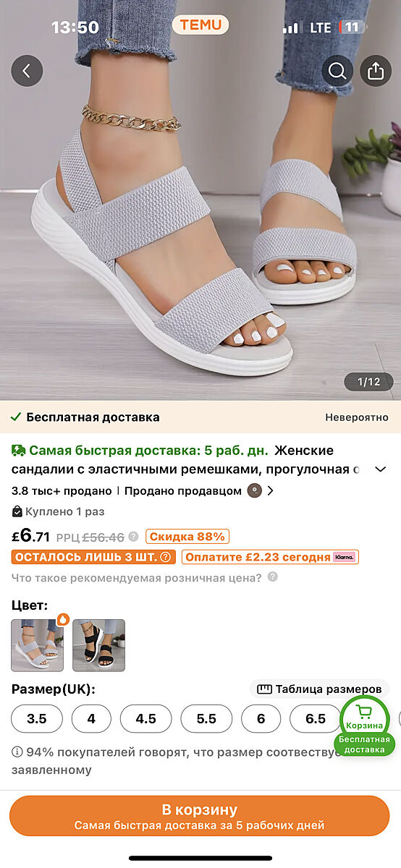Choose UK size 6
This screenshot has height=868, width=401.
(x=261, y=719)
